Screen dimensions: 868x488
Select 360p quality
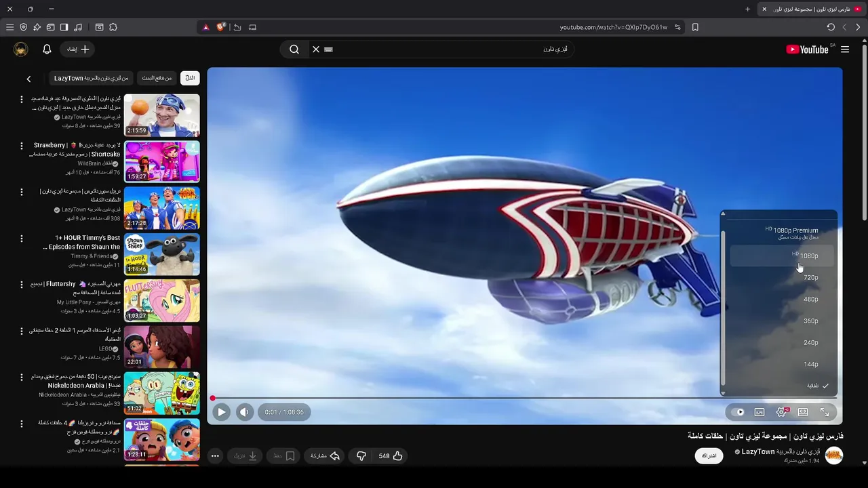click(781, 321)
